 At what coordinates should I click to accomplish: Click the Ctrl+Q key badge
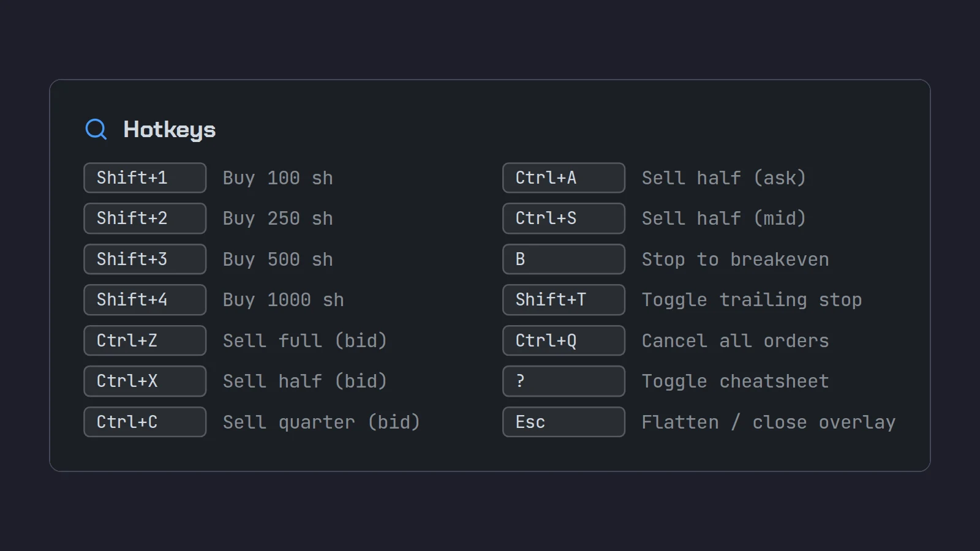click(x=564, y=340)
